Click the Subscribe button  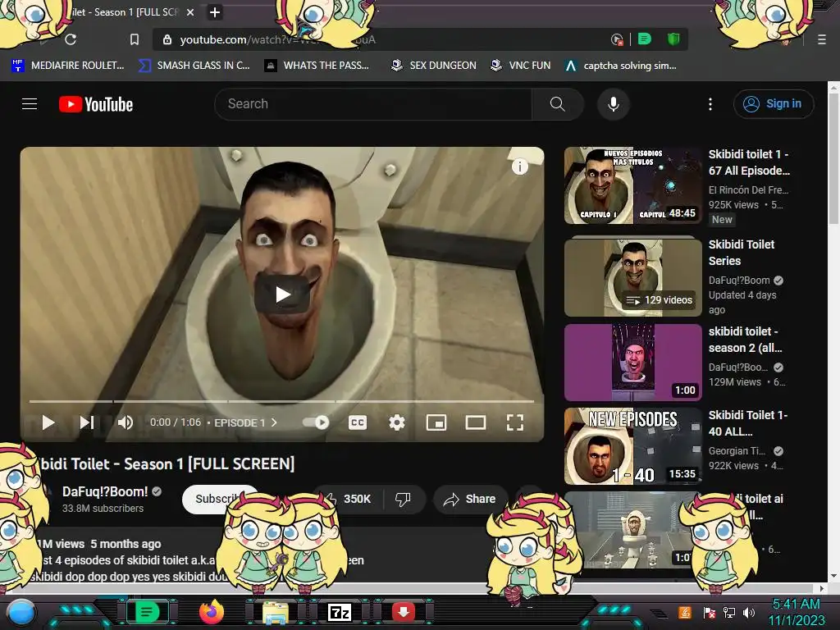218,499
